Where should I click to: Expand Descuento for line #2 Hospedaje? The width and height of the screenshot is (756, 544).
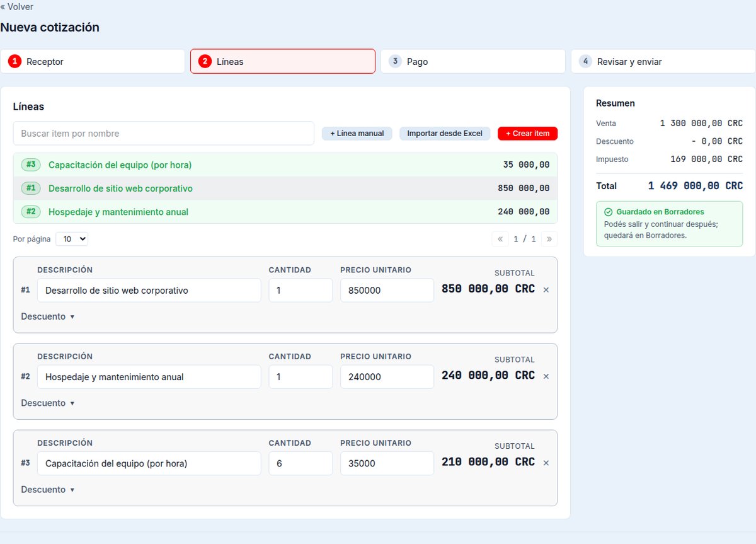coord(48,403)
